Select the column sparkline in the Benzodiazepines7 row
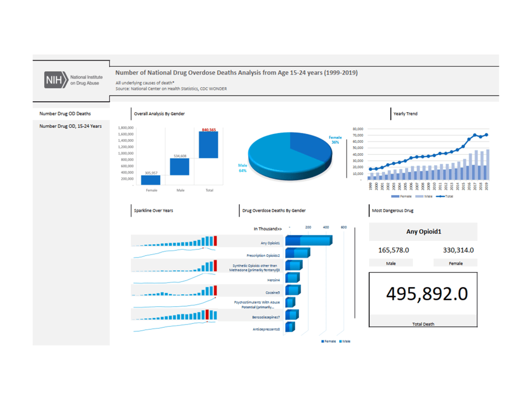The height and width of the screenshot is (399, 532). [174, 314]
